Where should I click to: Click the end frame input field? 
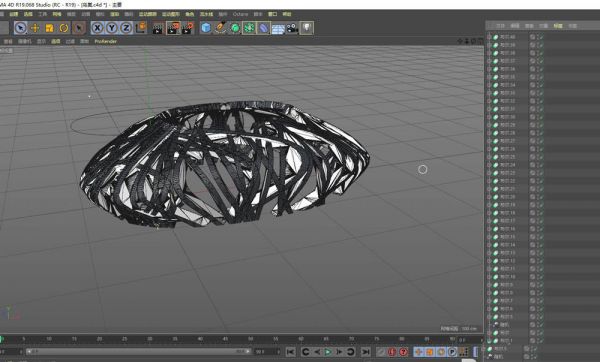[x=266, y=351]
